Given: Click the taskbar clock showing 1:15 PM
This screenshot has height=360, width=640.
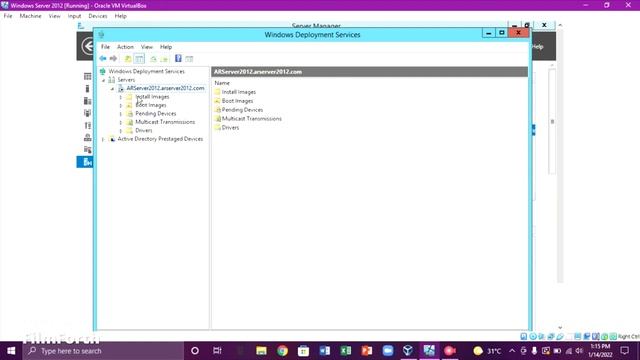Looking at the screenshot, I should [600, 351].
